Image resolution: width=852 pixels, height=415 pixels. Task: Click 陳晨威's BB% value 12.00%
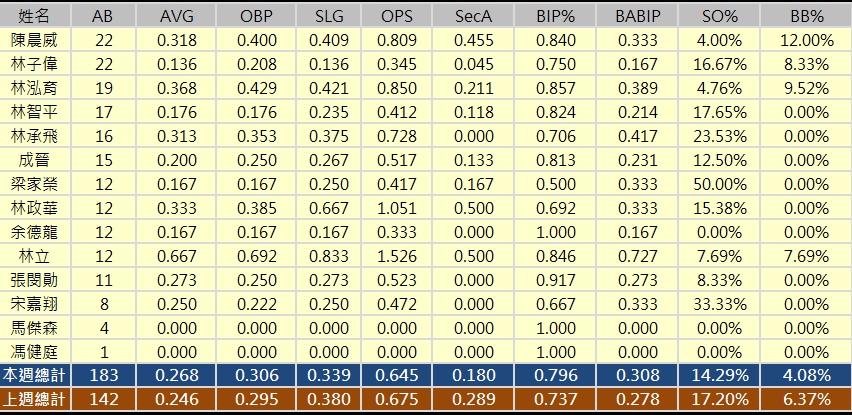pyautogui.click(x=806, y=40)
